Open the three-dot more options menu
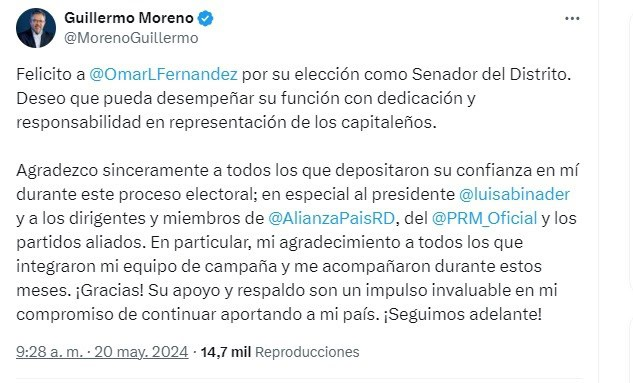Screen dimensions: 633x383 point(572,19)
